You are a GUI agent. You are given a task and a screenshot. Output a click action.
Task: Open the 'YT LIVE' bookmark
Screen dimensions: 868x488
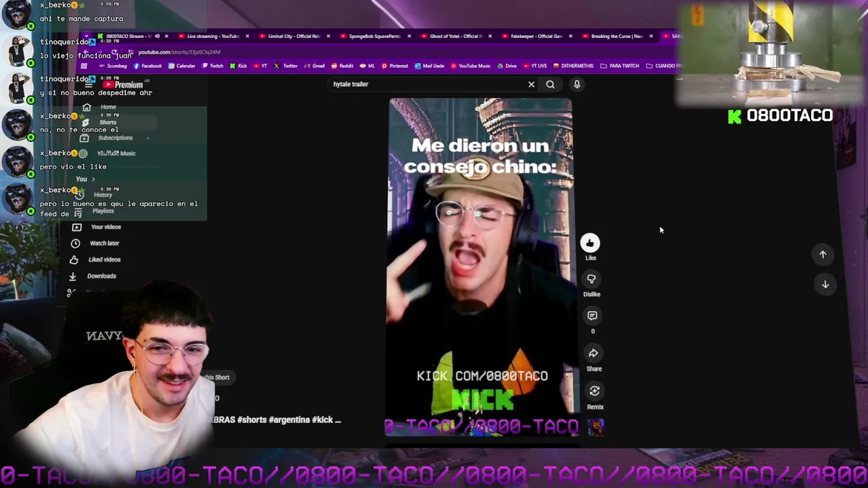click(535, 66)
